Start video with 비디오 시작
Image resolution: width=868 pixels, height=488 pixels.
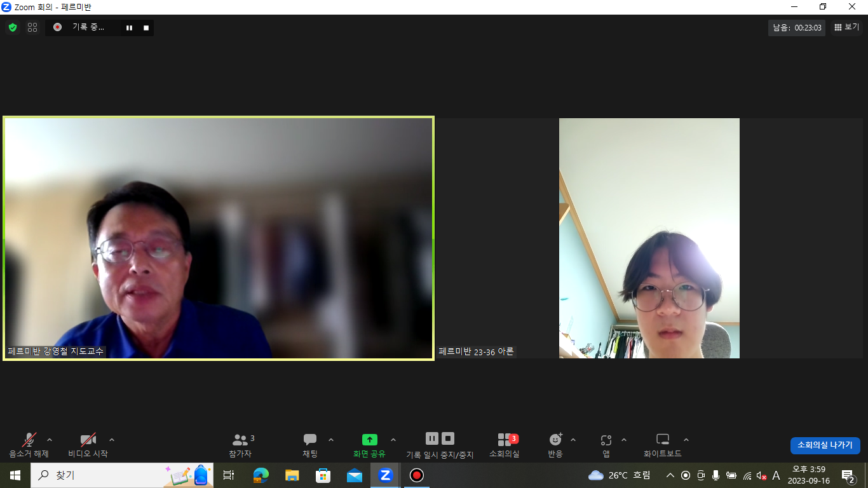(x=88, y=445)
